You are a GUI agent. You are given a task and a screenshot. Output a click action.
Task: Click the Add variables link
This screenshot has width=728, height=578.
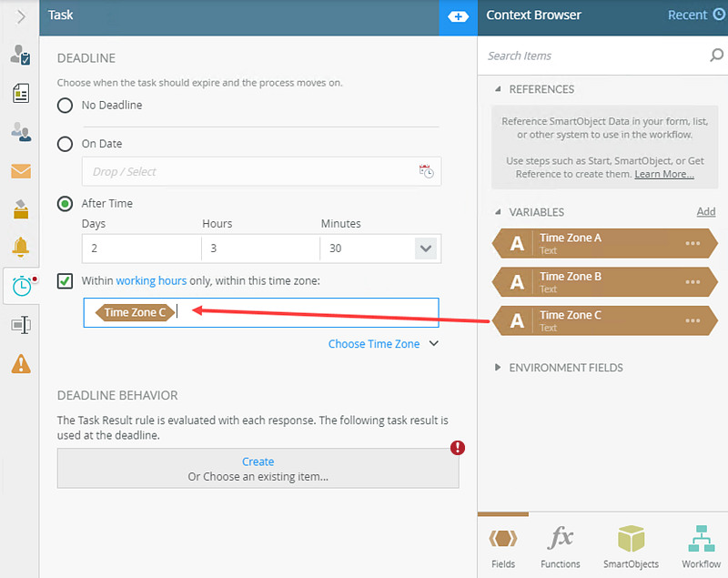click(705, 212)
